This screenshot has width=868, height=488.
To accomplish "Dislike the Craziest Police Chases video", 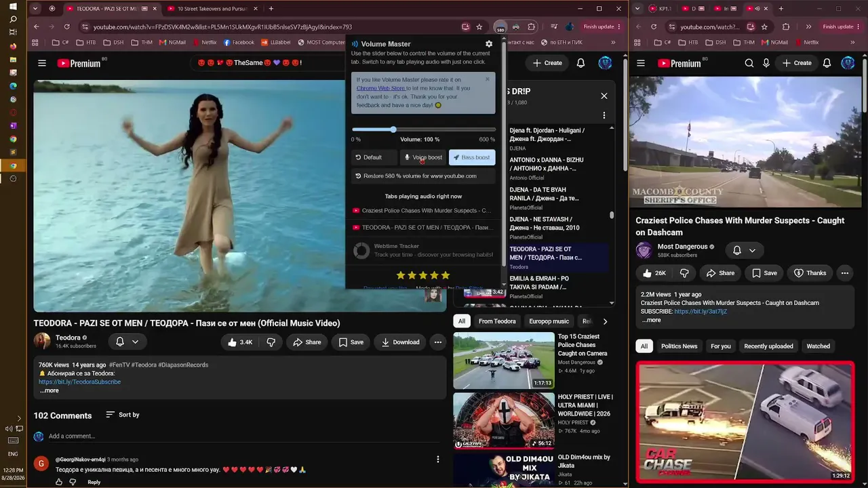I will click(x=684, y=273).
